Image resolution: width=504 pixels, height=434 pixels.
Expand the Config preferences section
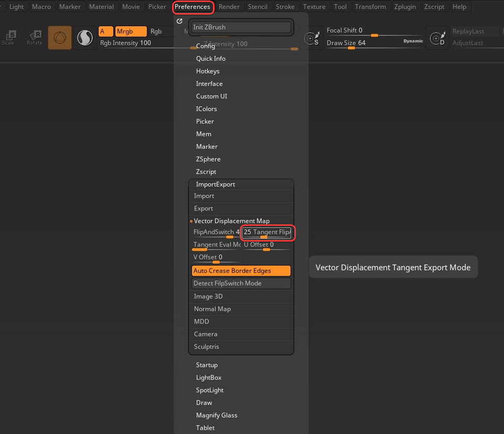point(206,46)
